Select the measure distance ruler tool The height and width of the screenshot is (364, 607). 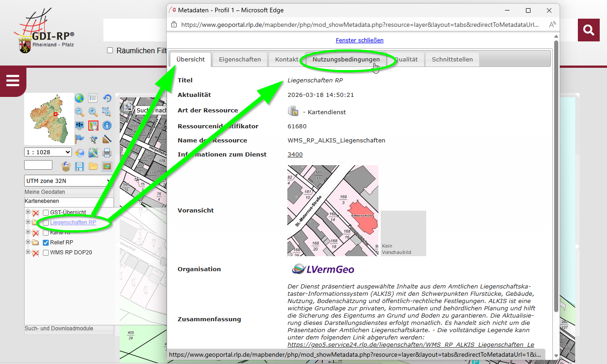click(107, 139)
